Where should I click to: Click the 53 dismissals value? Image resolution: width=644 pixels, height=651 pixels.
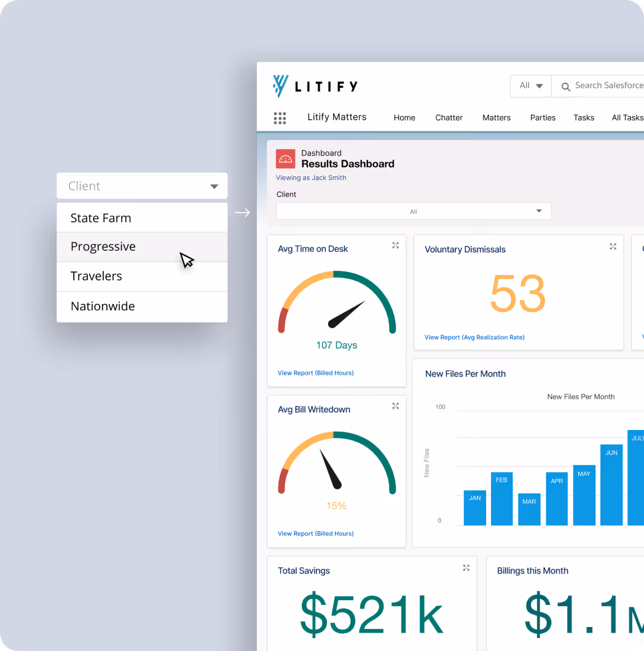coord(517,293)
